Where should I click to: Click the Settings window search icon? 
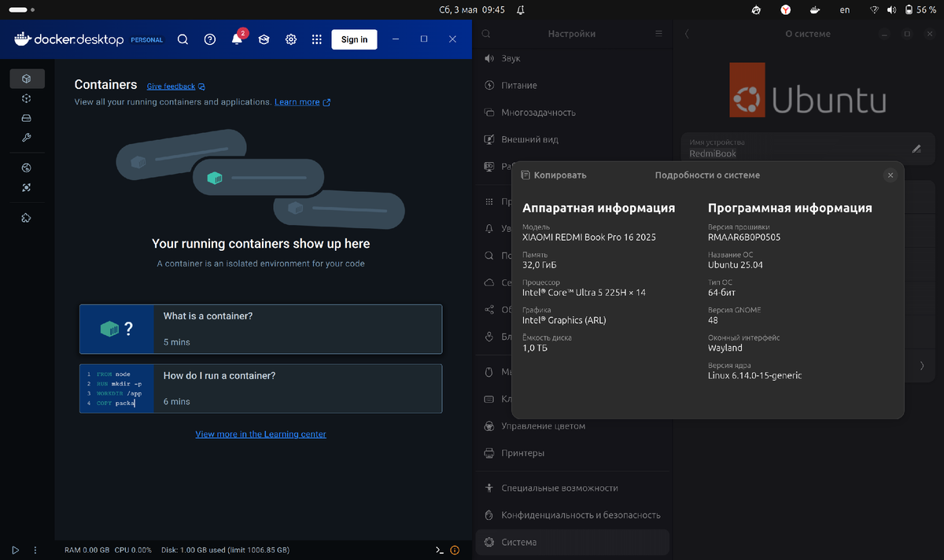(486, 34)
